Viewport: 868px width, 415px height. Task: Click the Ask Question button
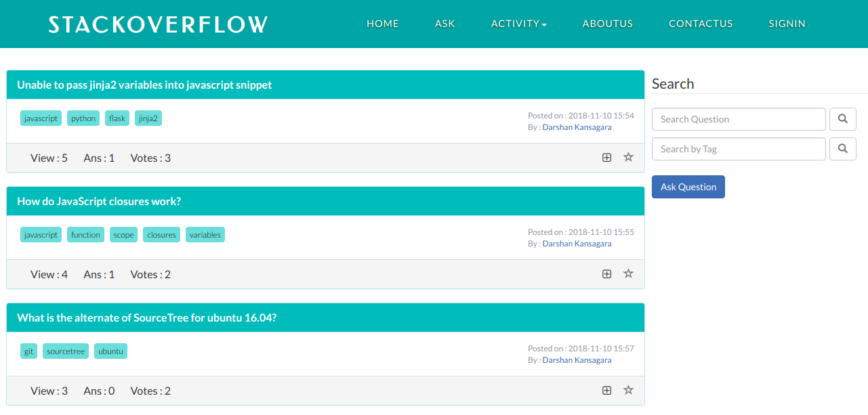tap(688, 187)
